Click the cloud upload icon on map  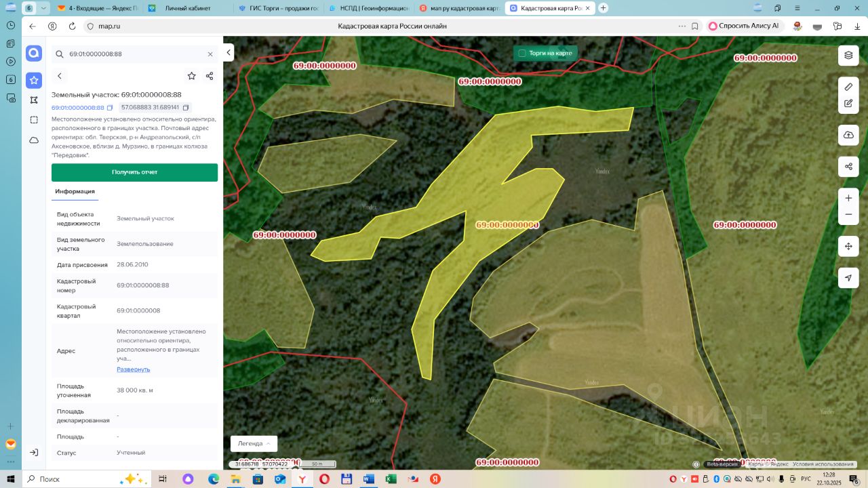point(848,135)
